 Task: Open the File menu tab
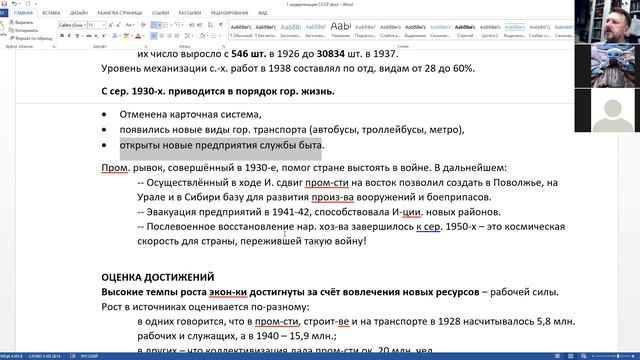[x=4, y=13]
